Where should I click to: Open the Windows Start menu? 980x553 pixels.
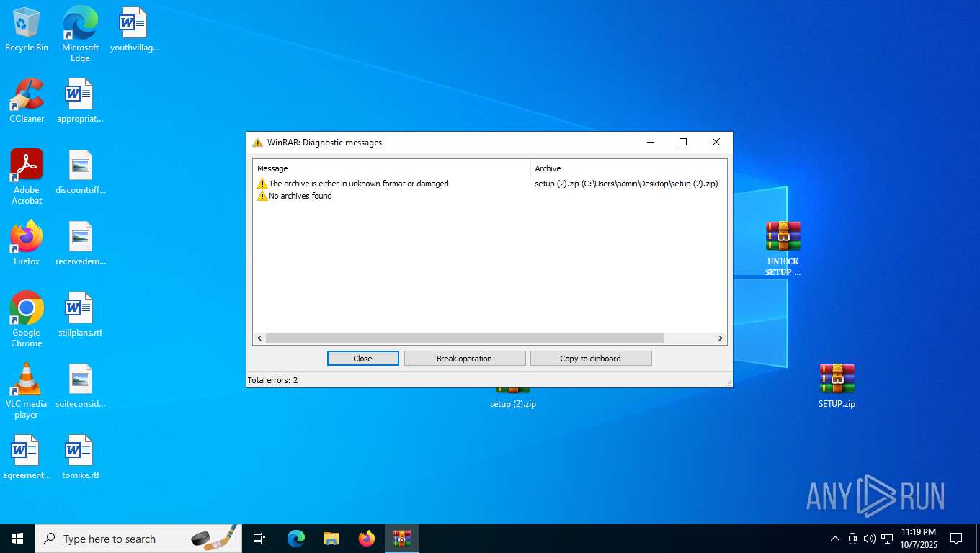tap(17, 539)
